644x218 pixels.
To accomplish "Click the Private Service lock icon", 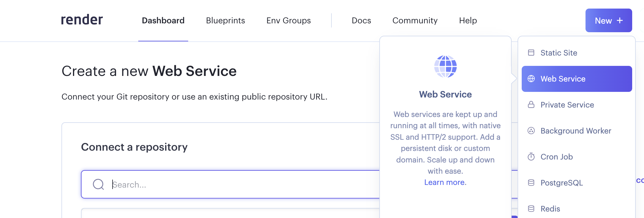I will coord(531,105).
